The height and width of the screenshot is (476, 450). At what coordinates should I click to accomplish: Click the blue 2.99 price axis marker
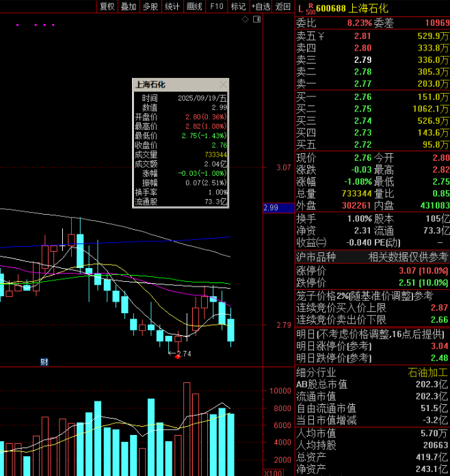coord(278,208)
